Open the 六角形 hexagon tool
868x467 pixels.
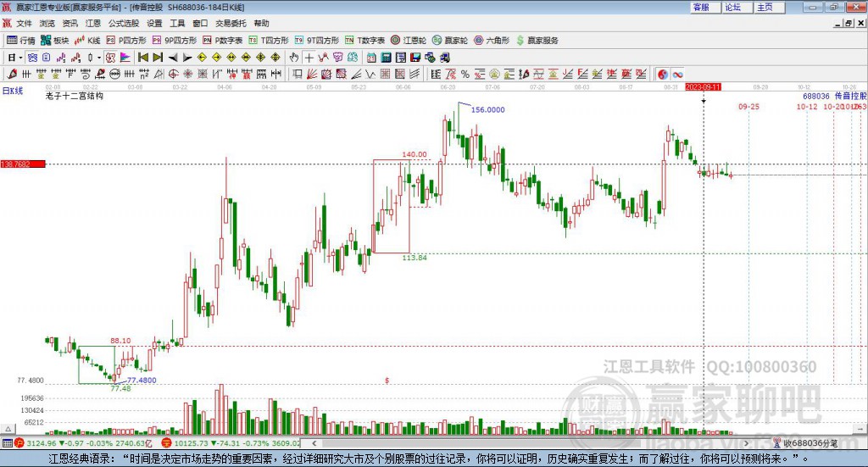point(492,41)
